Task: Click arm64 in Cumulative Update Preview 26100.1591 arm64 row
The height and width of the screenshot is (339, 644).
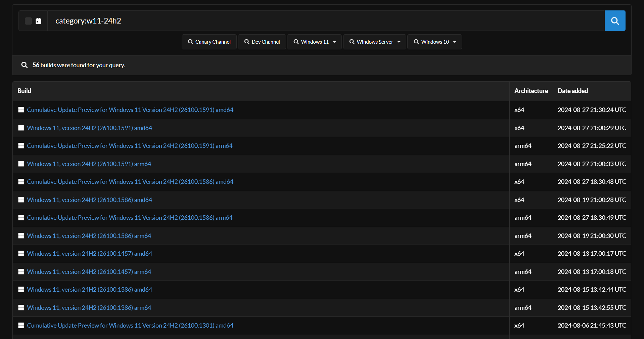Action: point(523,146)
